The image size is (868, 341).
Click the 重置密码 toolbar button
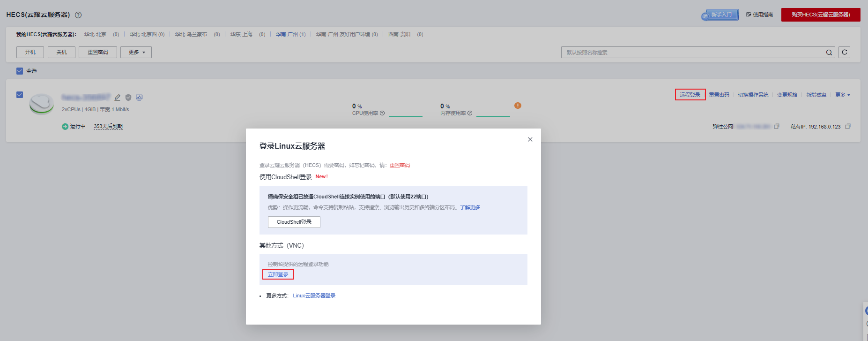(98, 52)
